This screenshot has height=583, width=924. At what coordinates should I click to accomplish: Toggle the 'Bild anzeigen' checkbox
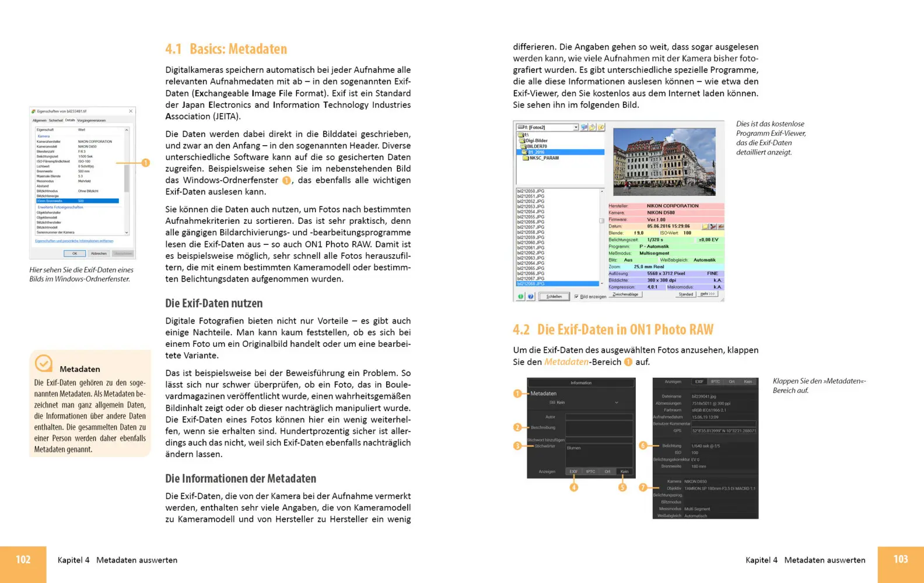coord(576,297)
